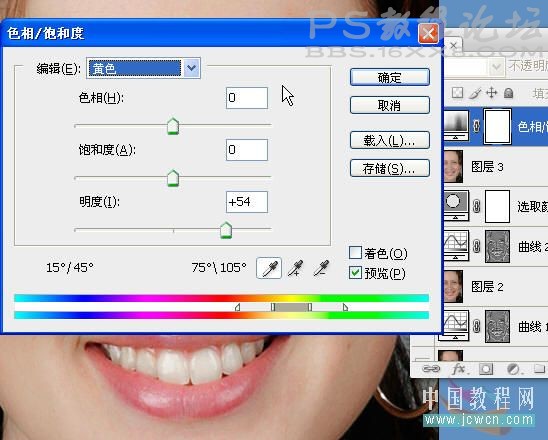Select the hue/saturation layer mask thumbnail
Image resolution: width=548 pixels, height=440 pixels.
[x=497, y=126]
